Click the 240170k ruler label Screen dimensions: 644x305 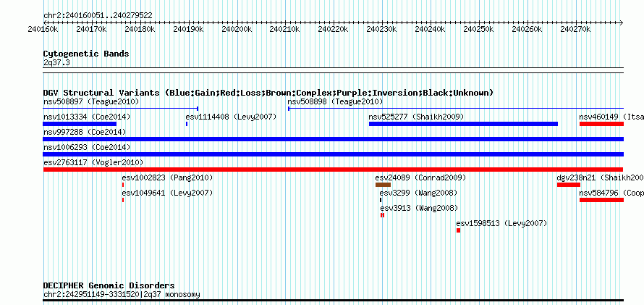pos(92,29)
